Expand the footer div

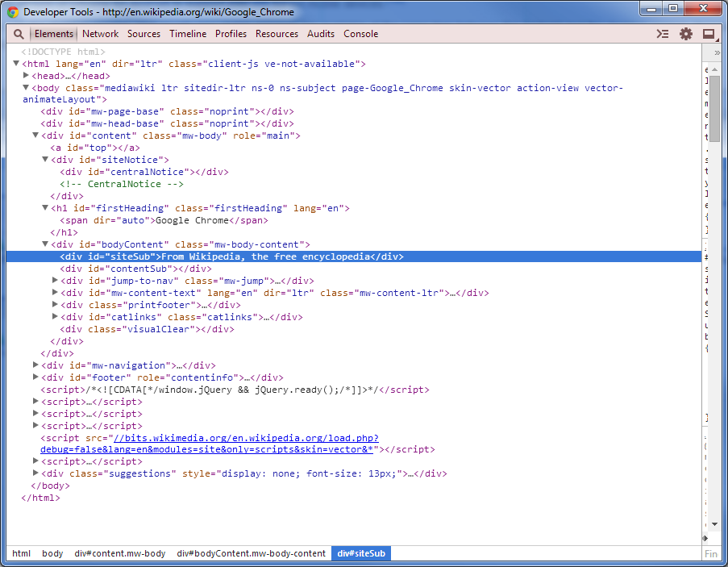pos(35,377)
